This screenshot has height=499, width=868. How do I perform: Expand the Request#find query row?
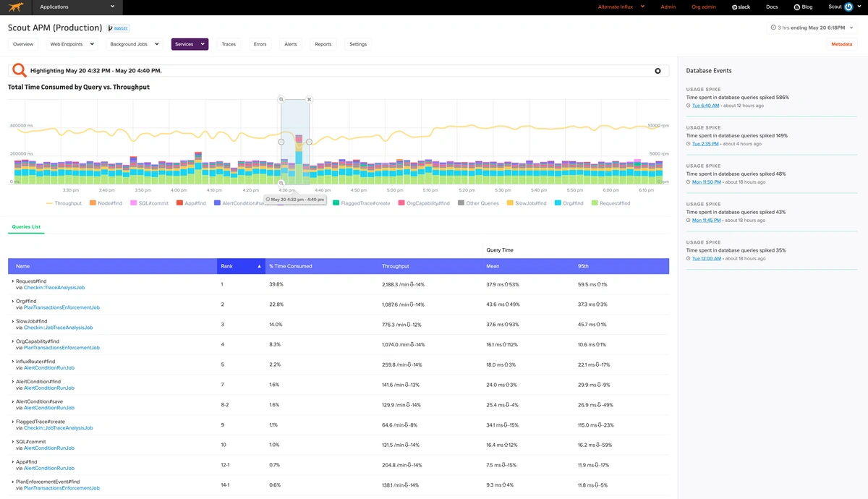click(13, 281)
